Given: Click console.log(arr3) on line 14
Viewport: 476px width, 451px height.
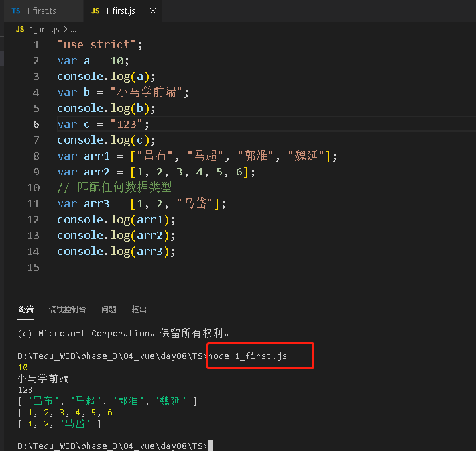Looking at the screenshot, I should tap(116, 252).
